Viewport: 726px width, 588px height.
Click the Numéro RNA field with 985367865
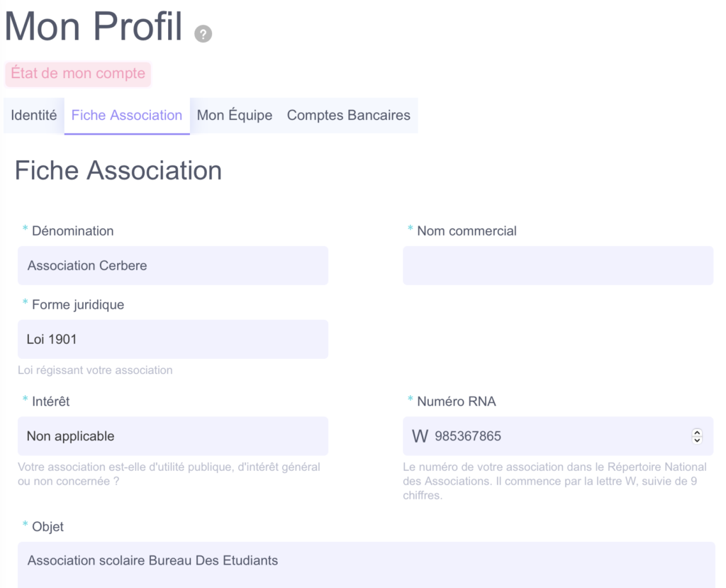(x=558, y=436)
